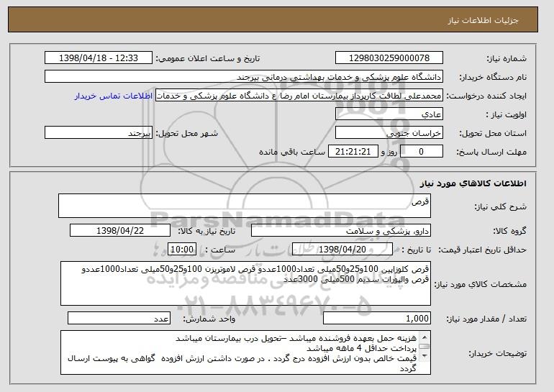The height and width of the screenshot is (392, 554).
Task: Click the label شهر محل تحویل
Action: click(x=187, y=133)
